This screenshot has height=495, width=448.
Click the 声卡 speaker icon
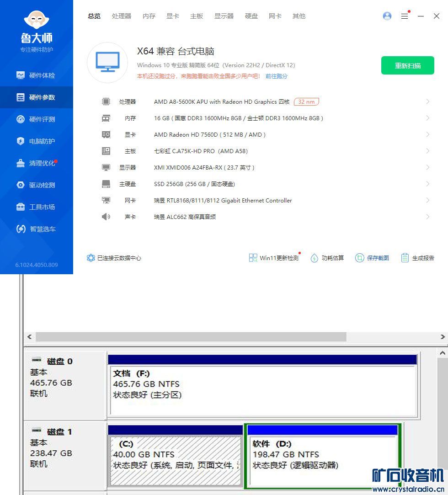click(x=106, y=217)
